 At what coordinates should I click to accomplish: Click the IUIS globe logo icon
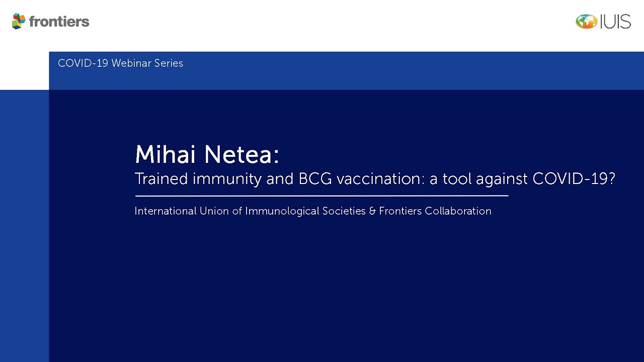(586, 22)
